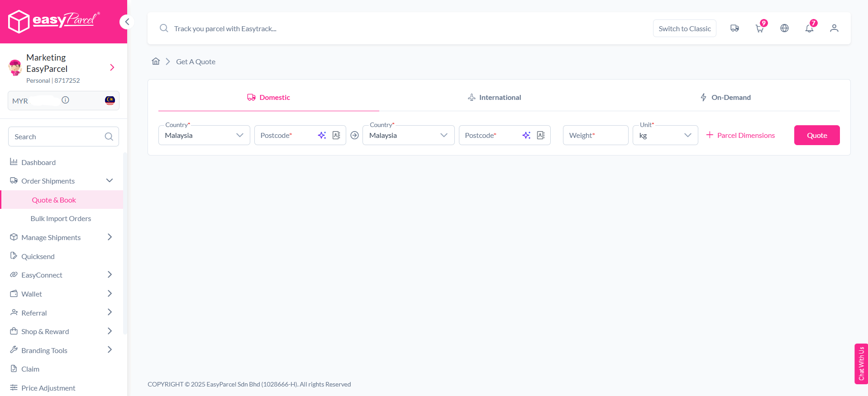Click the MYR balance info icon

pyautogui.click(x=66, y=100)
